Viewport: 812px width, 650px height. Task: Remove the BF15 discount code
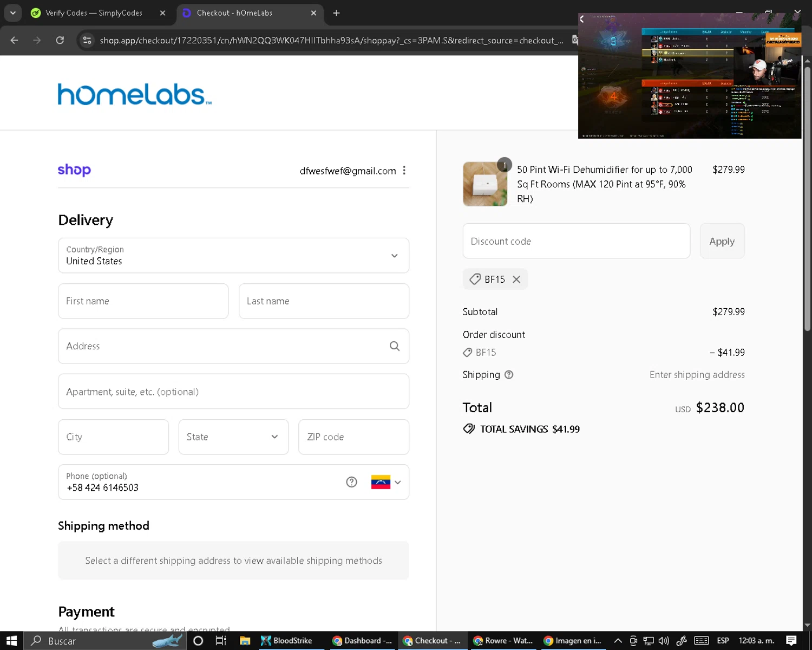click(x=516, y=279)
